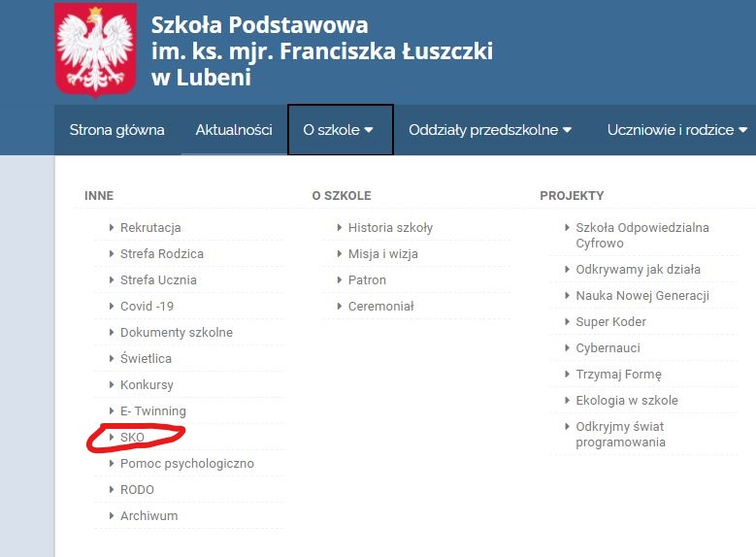This screenshot has width=756, height=557.
Task: Click the Polish eagle emblem logo
Action: 95,50
